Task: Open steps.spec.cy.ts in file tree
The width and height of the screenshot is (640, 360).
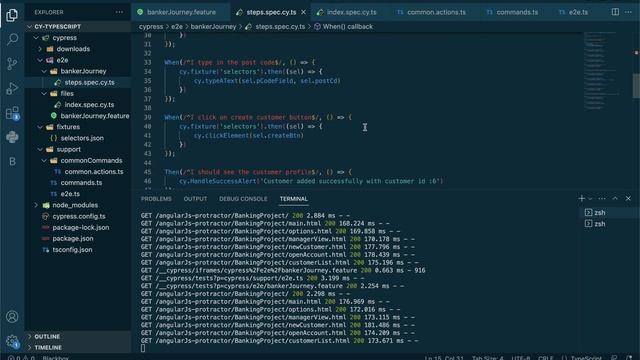Action: point(78,82)
